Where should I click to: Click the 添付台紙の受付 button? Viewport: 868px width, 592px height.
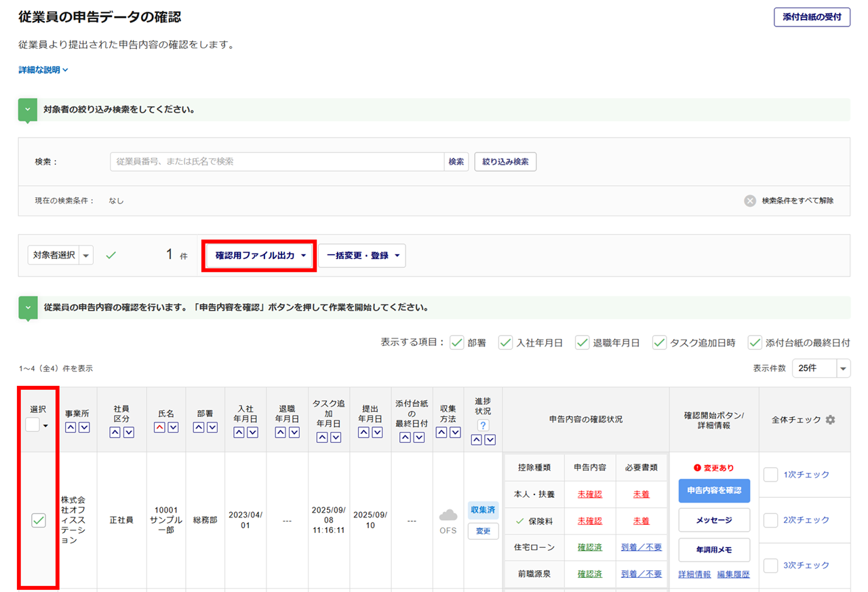tap(812, 18)
